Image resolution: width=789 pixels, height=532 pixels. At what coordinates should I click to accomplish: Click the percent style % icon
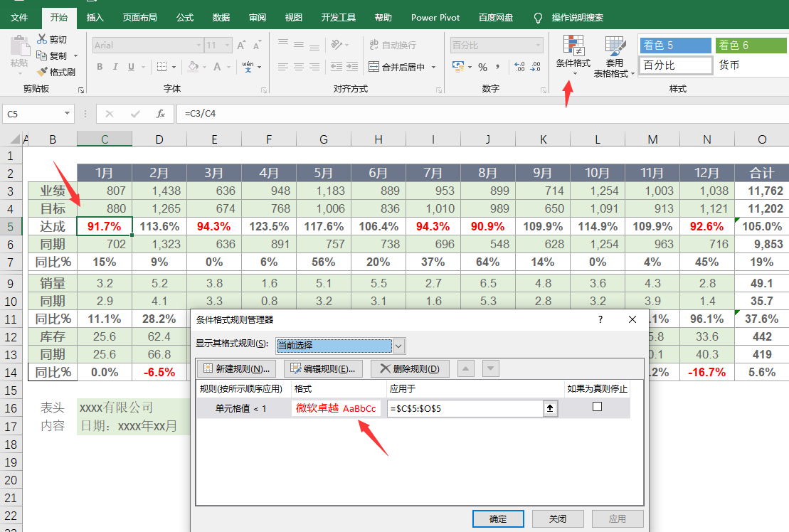(x=482, y=67)
